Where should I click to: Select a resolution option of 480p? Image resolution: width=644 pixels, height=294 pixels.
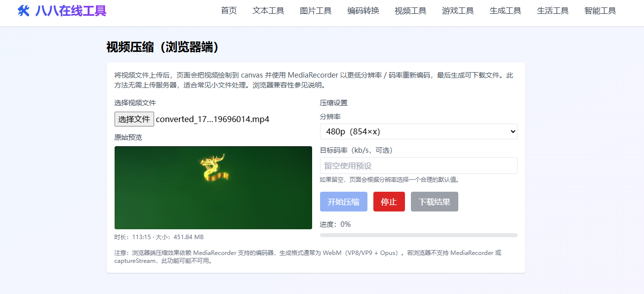pyautogui.click(x=418, y=131)
